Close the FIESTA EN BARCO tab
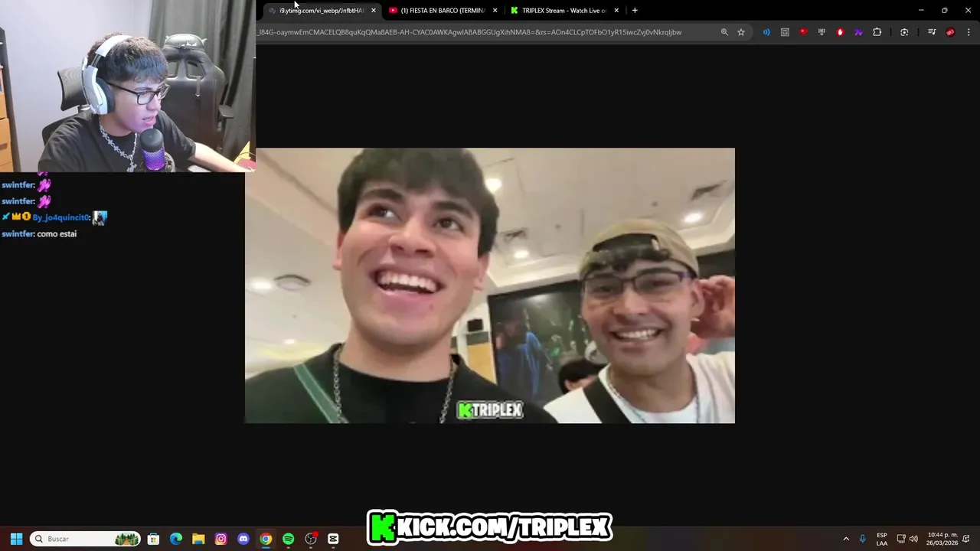This screenshot has width=980, height=551. pyautogui.click(x=495, y=11)
